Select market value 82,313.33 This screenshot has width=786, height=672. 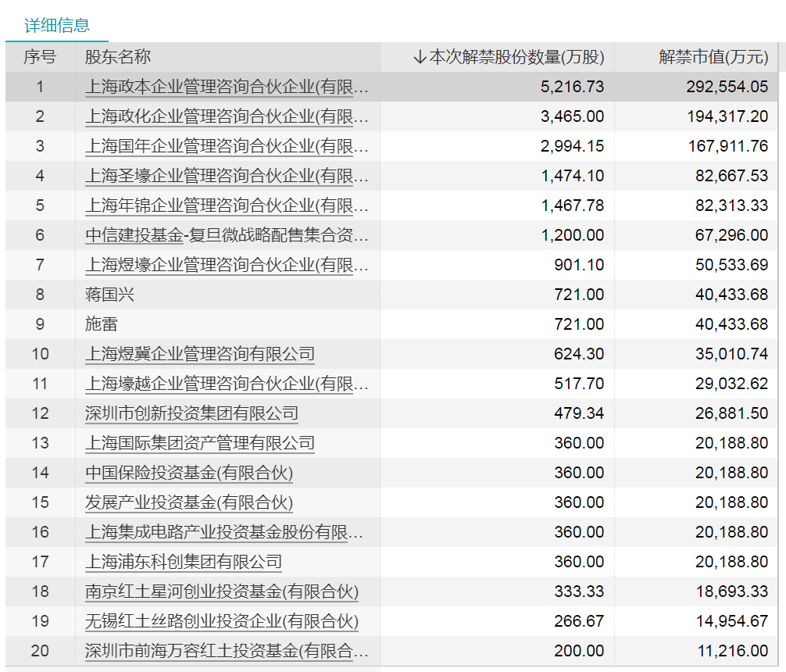coord(731,205)
